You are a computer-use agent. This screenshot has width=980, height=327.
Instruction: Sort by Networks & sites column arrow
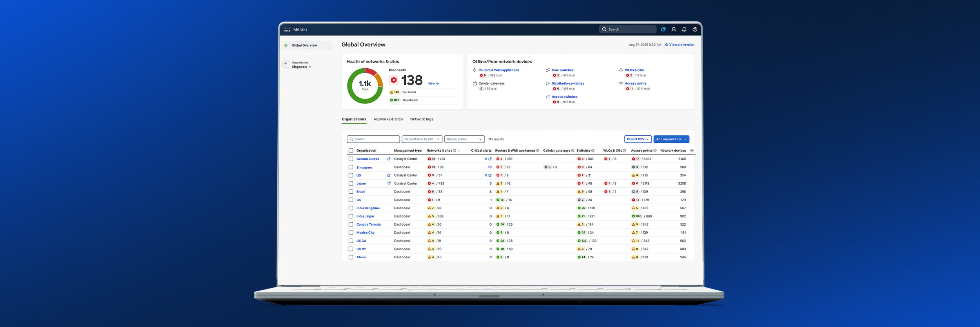tap(459, 151)
